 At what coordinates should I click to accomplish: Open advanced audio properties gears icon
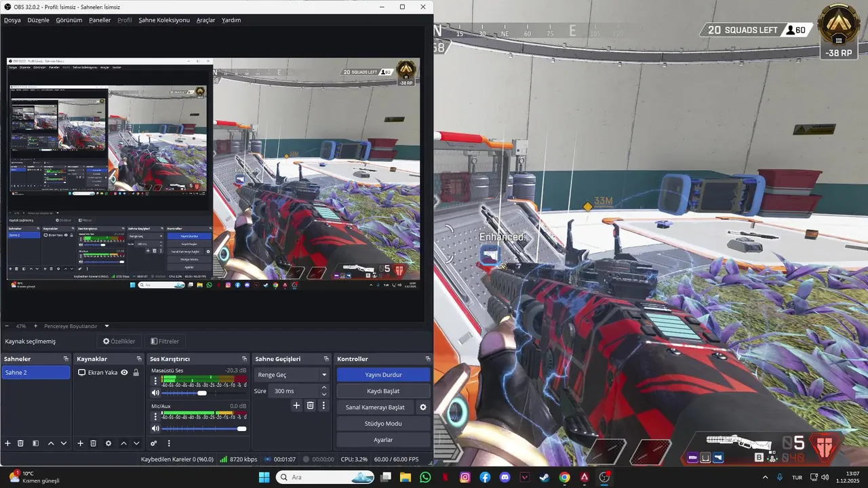click(154, 443)
